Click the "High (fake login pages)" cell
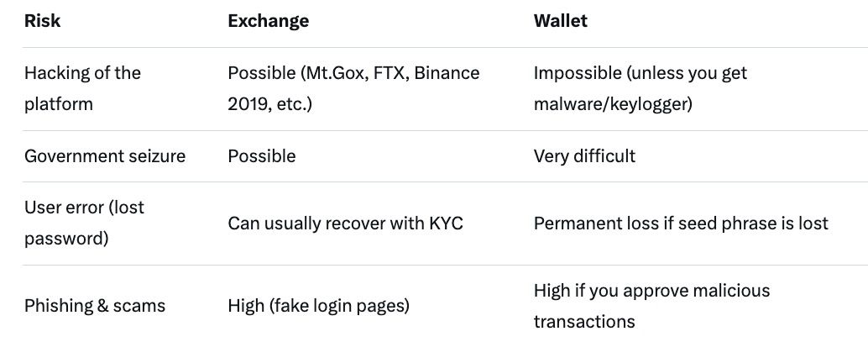Image resolution: width=868 pixels, height=363 pixels. 318,306
